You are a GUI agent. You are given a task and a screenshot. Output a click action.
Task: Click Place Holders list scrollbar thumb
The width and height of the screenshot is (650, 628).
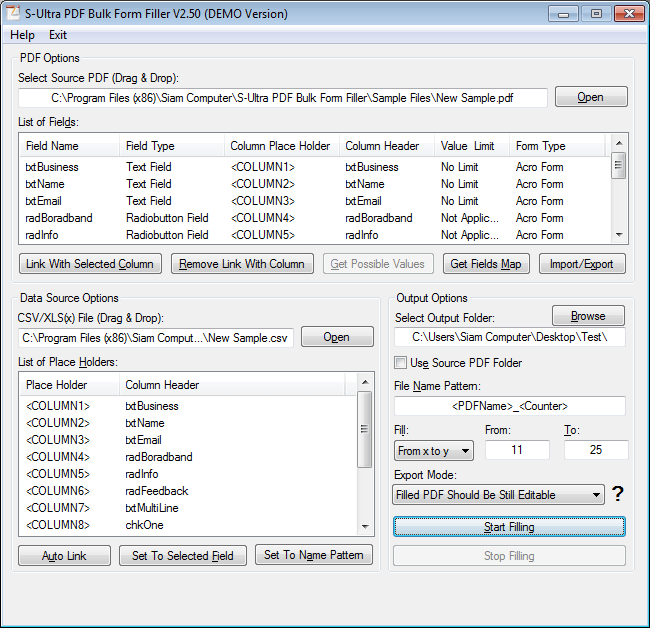coord(365,429)
